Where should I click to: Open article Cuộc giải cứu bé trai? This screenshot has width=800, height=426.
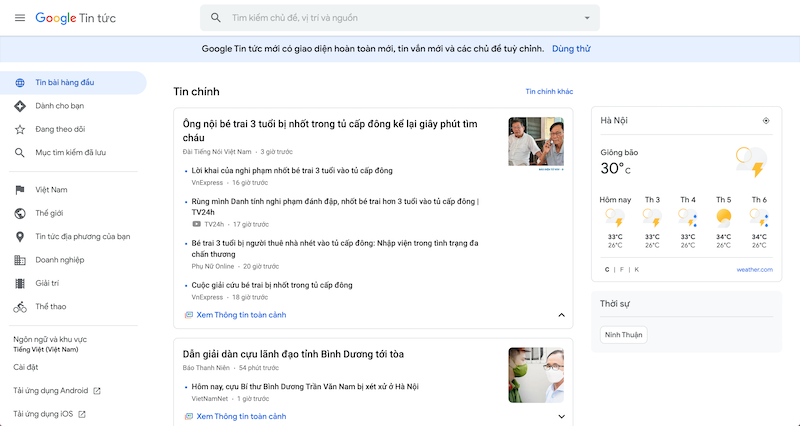pyautogui.click(x=272, y=285)
